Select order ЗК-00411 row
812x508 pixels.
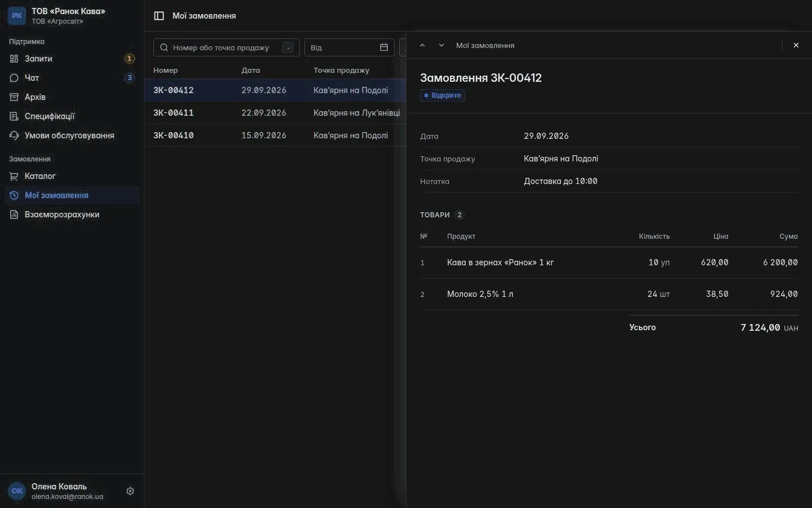[x=275, y=113]
